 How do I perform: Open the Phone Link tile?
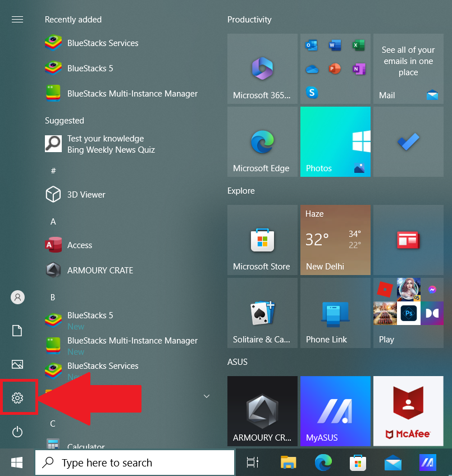pyautogui.click(x=335, y=313)
